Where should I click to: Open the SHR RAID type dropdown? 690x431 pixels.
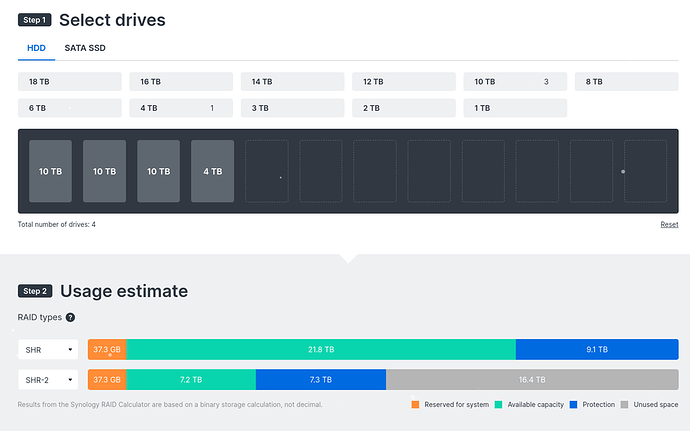coord(48,350)
